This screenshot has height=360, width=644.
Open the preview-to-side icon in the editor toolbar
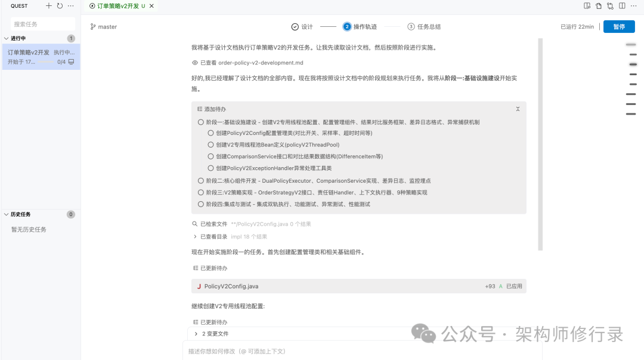587,6
